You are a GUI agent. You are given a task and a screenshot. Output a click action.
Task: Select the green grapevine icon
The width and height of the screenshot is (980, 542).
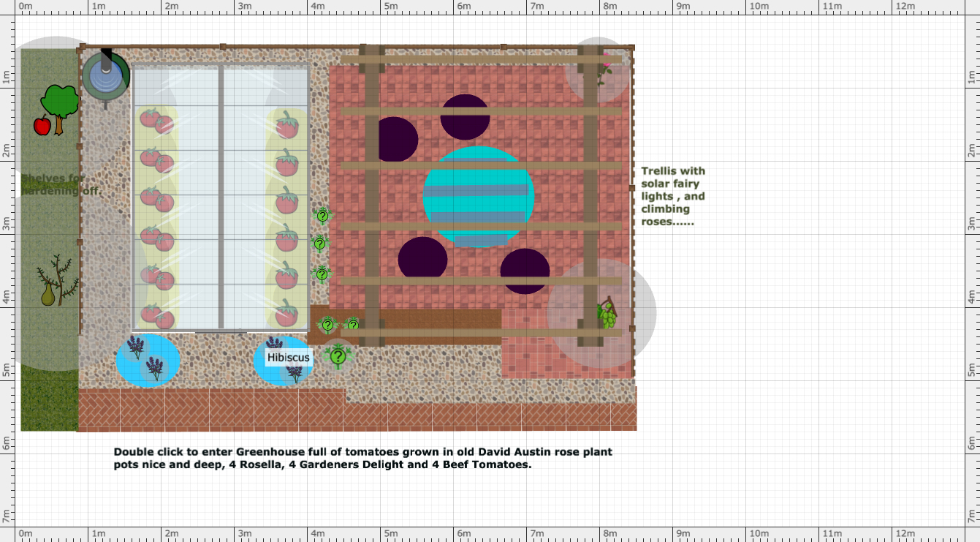607,312
